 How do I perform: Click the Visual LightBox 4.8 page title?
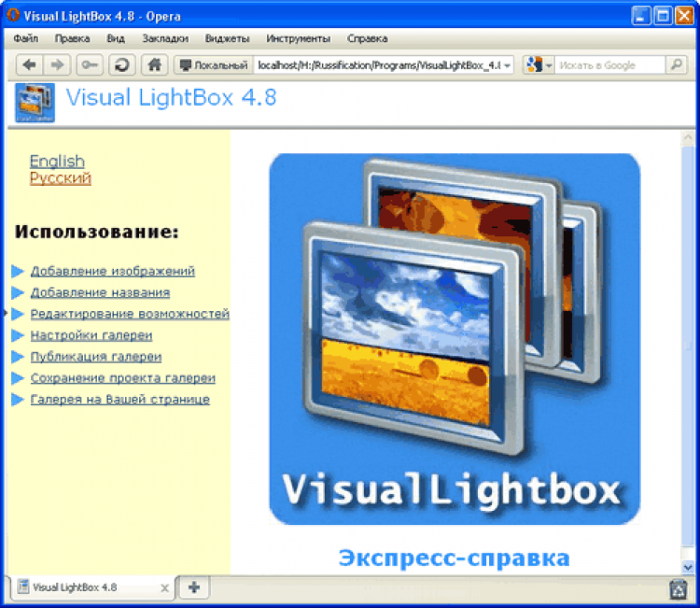tap(172, 97)
